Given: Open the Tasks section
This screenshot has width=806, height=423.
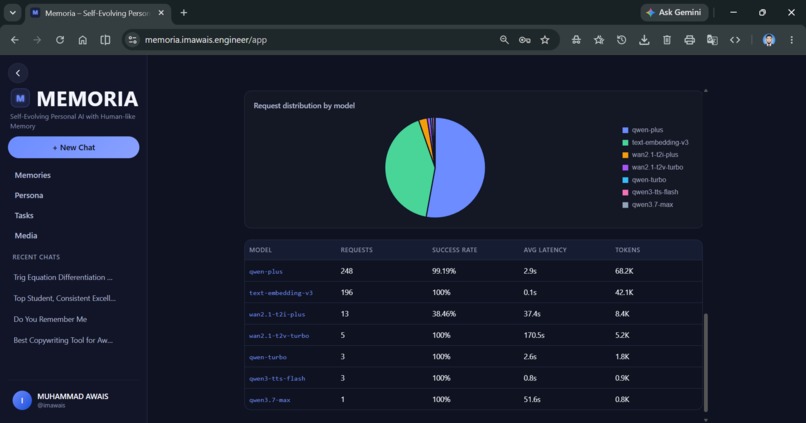Looking at the screenshot, I should [24, 215].
